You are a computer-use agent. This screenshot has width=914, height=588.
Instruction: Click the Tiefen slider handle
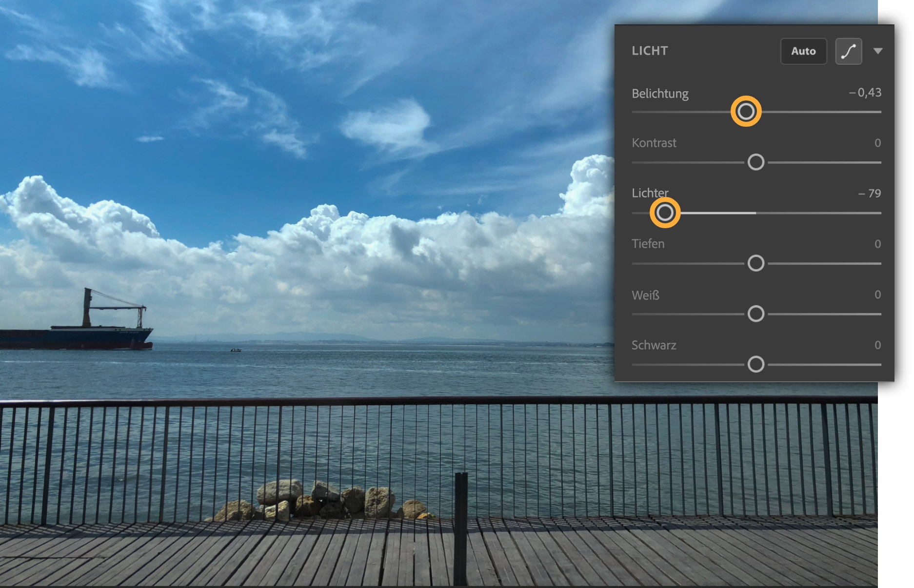tap(756, 263)
